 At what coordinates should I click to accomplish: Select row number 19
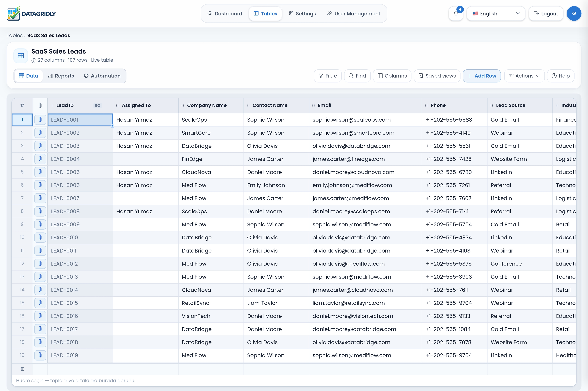click(x=22, y=355)
